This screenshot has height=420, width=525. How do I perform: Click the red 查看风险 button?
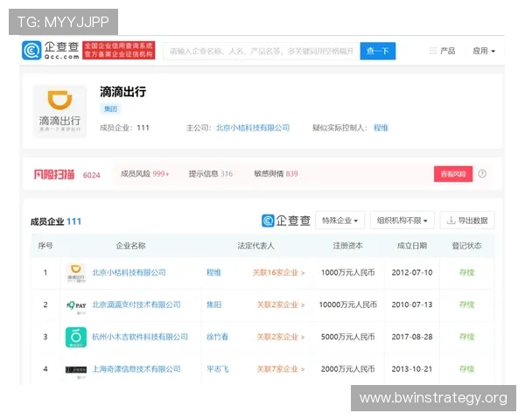pyautogui.click(x=453, y=174)
